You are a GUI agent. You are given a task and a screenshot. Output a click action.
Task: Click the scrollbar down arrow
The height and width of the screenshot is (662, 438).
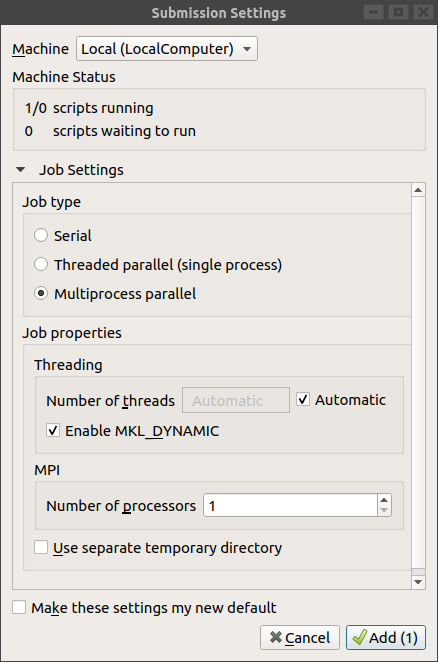[x=418, y=582]
